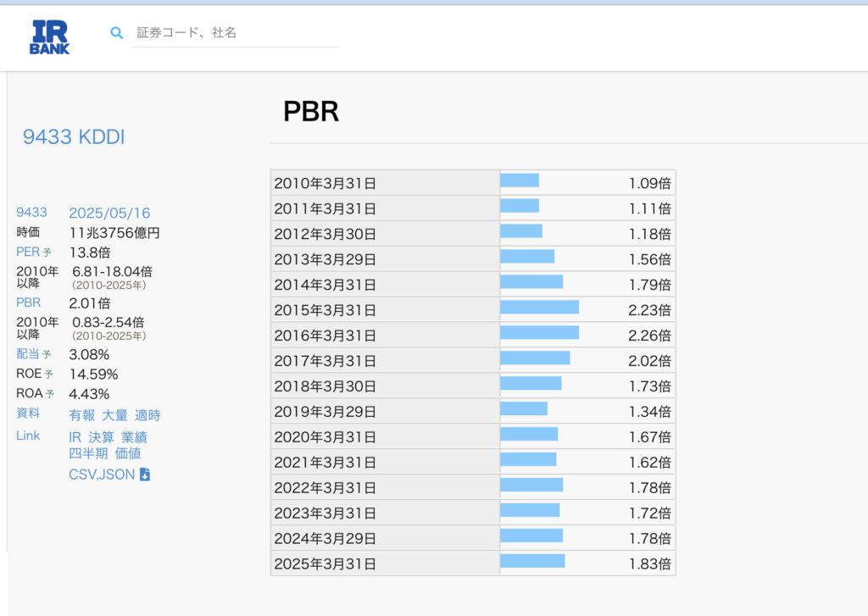
Task: Click the CSV,JSON download link text
Action: click(x=102, y=474)
